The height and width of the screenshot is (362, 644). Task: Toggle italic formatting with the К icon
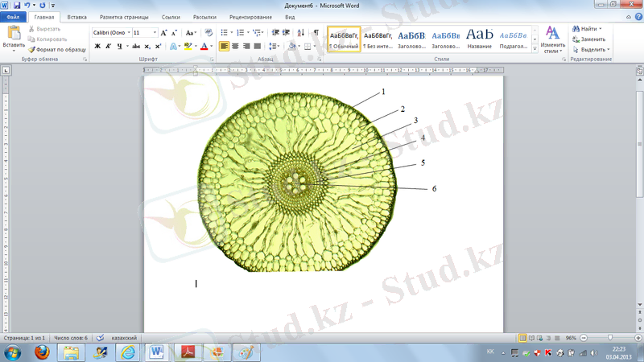pyautogui.click(x=108, y=47)
